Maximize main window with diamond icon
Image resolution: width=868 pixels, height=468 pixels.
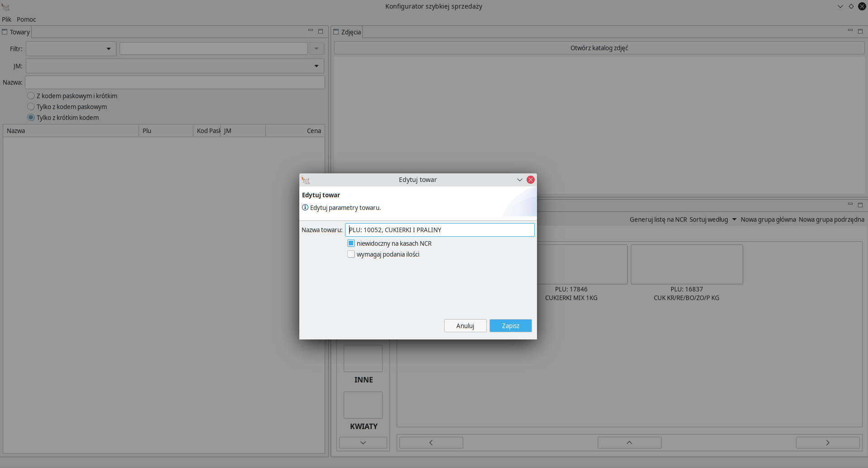[851, 6]
